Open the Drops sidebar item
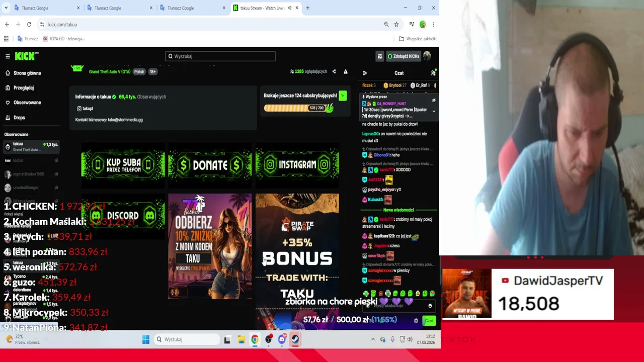 coord(19,118)
